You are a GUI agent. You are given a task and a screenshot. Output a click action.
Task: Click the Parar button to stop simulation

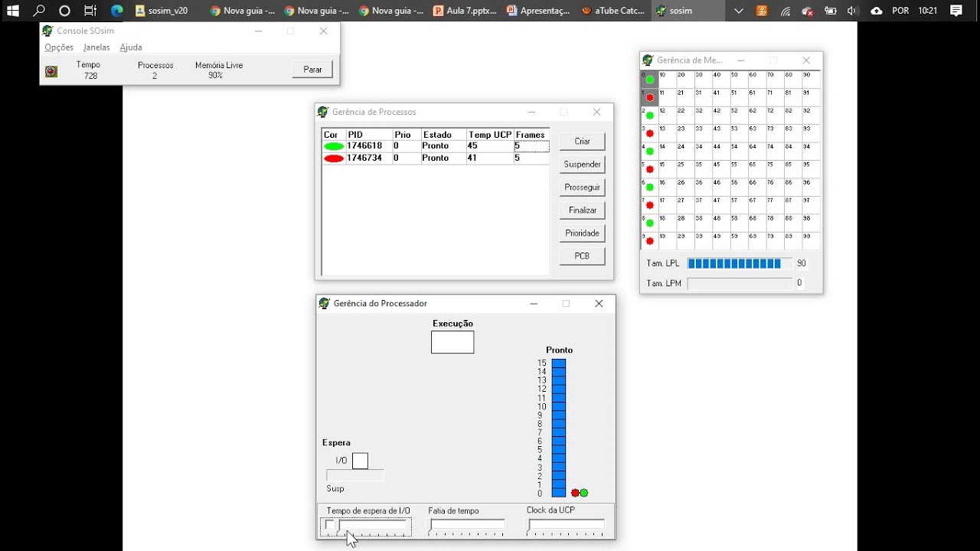(312, 69)
